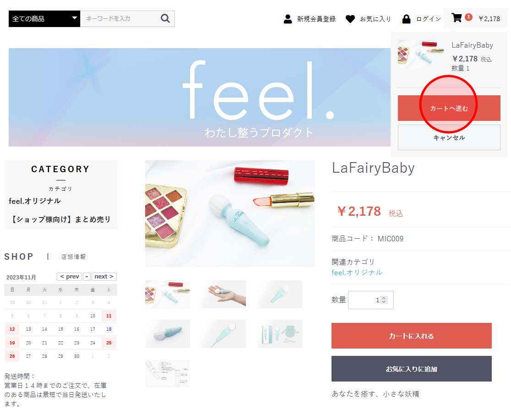Open the shopping cart icon
511x420 pixels.
pos(457,17)
